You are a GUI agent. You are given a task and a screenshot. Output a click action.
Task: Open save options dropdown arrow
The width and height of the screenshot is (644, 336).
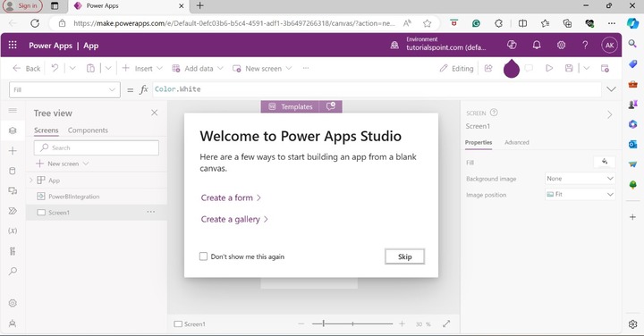pos(586,68)
